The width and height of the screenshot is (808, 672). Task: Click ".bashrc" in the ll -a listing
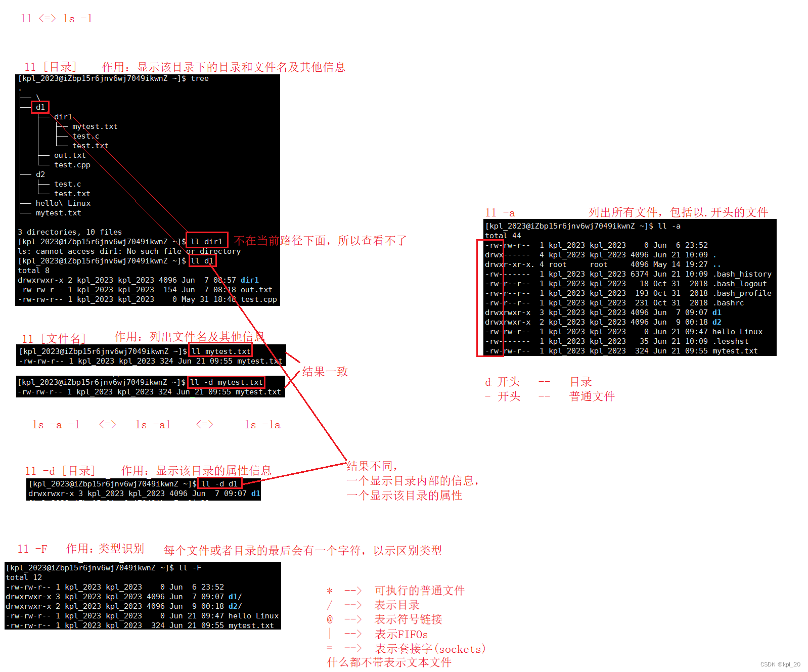tap(729, 303)
